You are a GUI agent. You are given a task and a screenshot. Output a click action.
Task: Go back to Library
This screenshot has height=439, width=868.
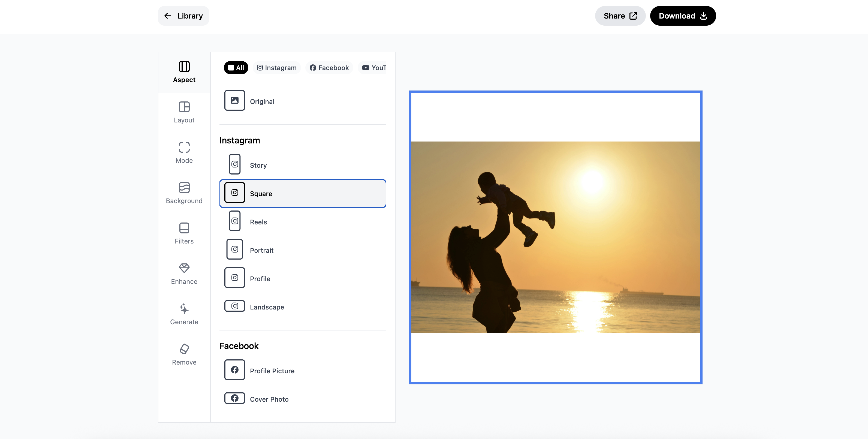click(183, 16)
